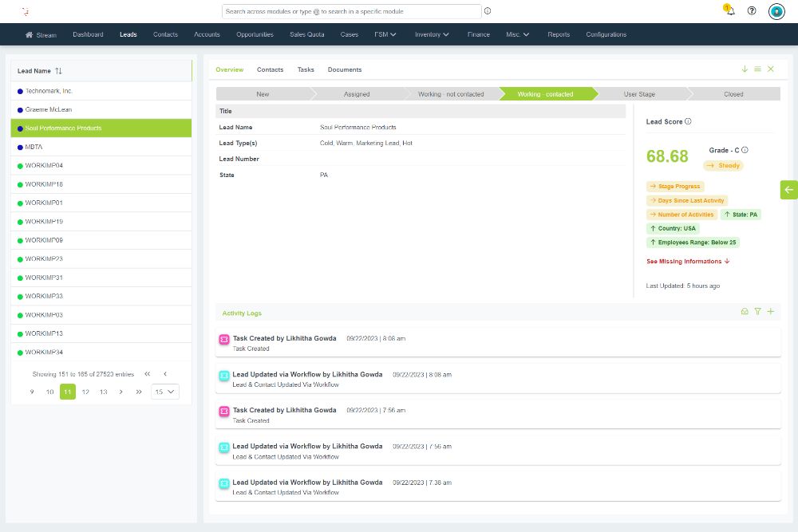The width and height of the screenshot is (798, 532).
Task: Switch to the Tasks tab
Action: (x=306, y=70)
